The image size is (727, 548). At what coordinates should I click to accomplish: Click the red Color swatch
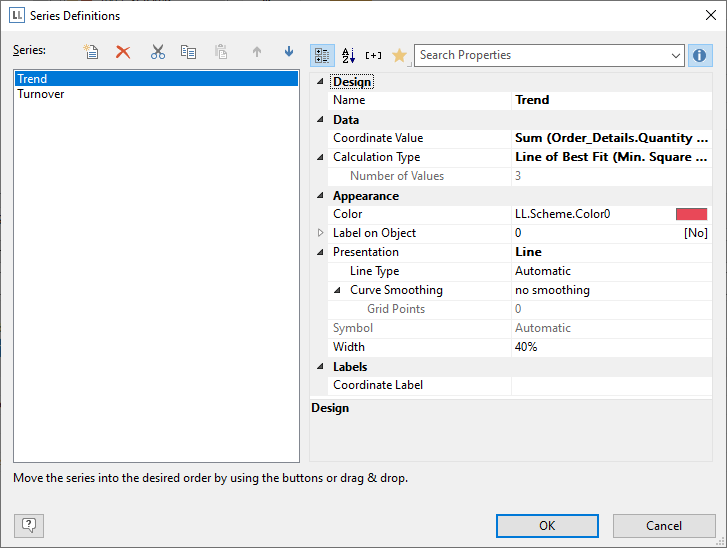click(x=691, y=214)
